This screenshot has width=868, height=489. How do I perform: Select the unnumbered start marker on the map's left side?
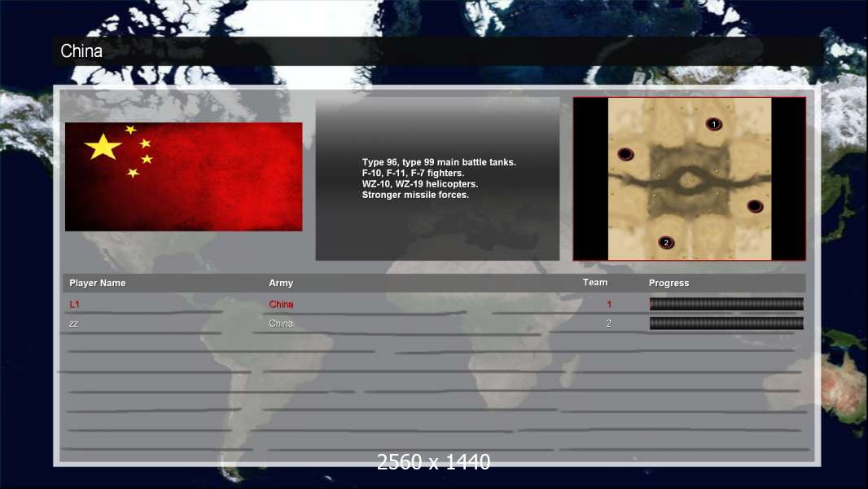tap(625, 154)
